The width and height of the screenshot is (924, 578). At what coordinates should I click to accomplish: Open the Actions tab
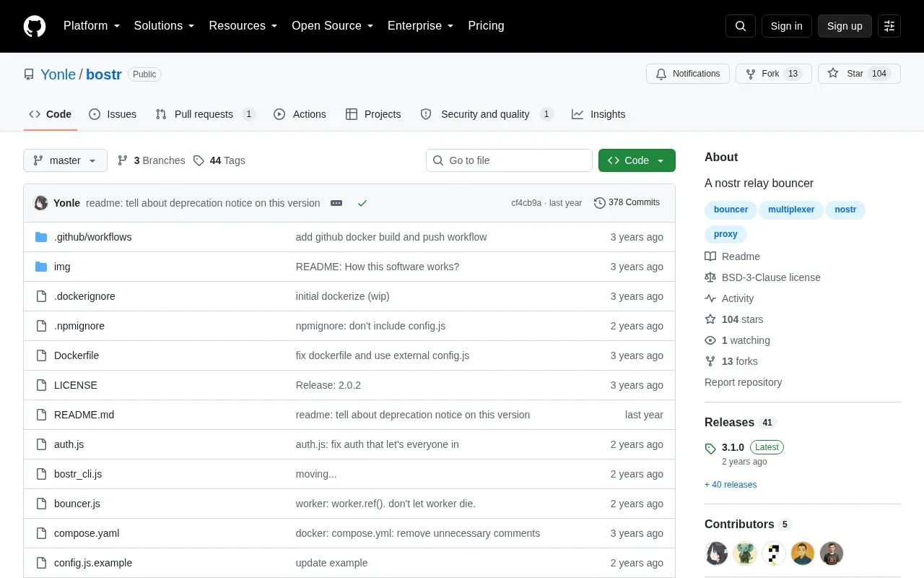point(300,114)
